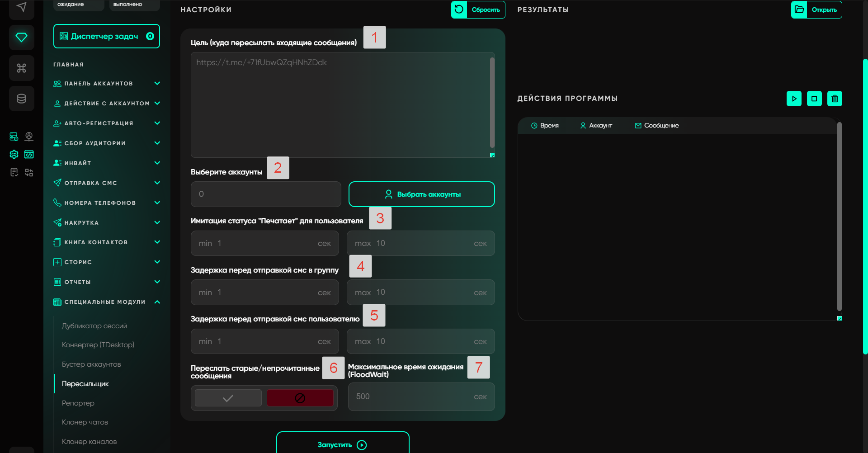Open the database icon in left sidebar
868x453 pixels.
point(21,99)
